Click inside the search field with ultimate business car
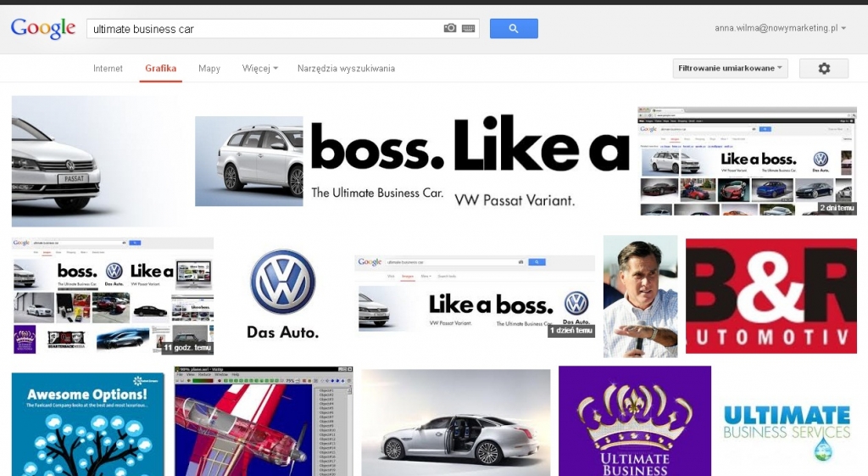Screen dimensions: 868x476 click(263, 29)
